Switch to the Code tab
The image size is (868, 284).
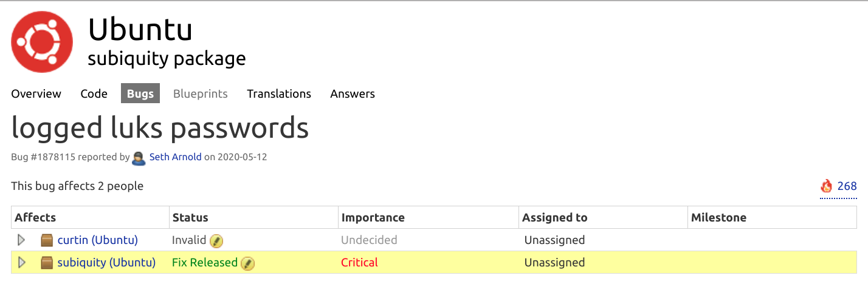[x=94, y=93]
